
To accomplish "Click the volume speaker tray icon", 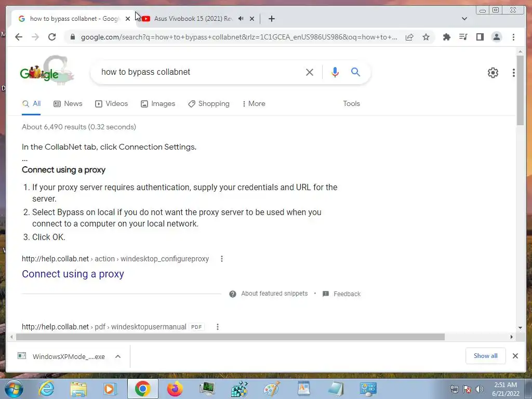I will click(x=480, y=389).
